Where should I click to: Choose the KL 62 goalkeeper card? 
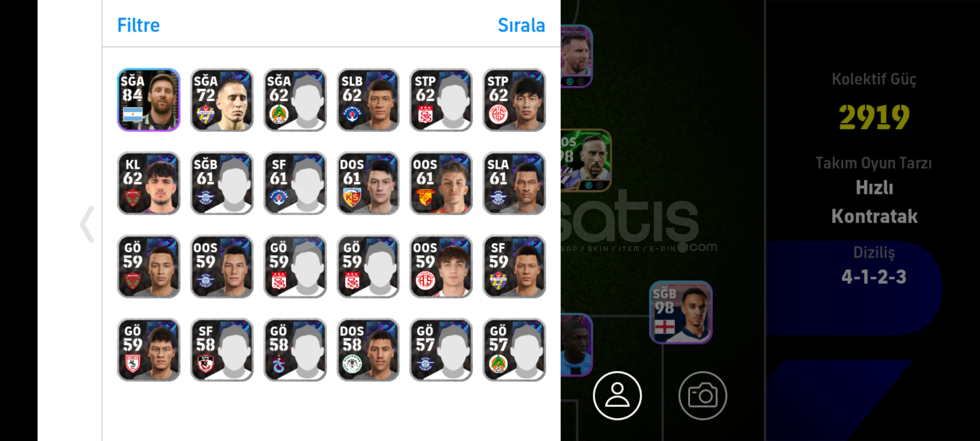click(x=149, y=183)
